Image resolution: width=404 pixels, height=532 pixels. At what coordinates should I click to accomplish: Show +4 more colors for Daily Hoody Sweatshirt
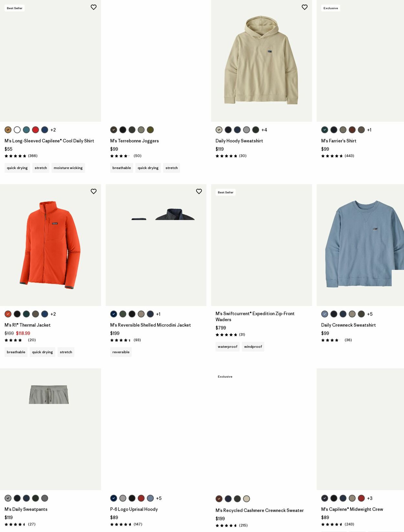click(x=264, y=130)
